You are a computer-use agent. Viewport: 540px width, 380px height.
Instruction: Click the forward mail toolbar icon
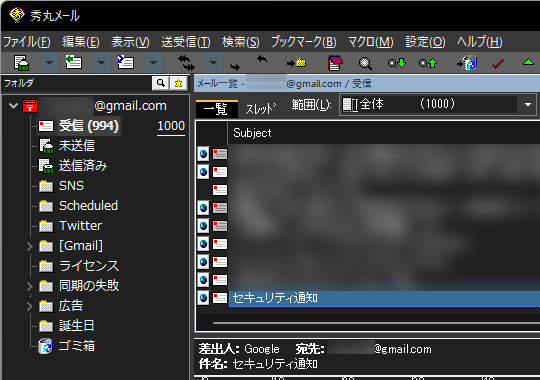(125, 62)
